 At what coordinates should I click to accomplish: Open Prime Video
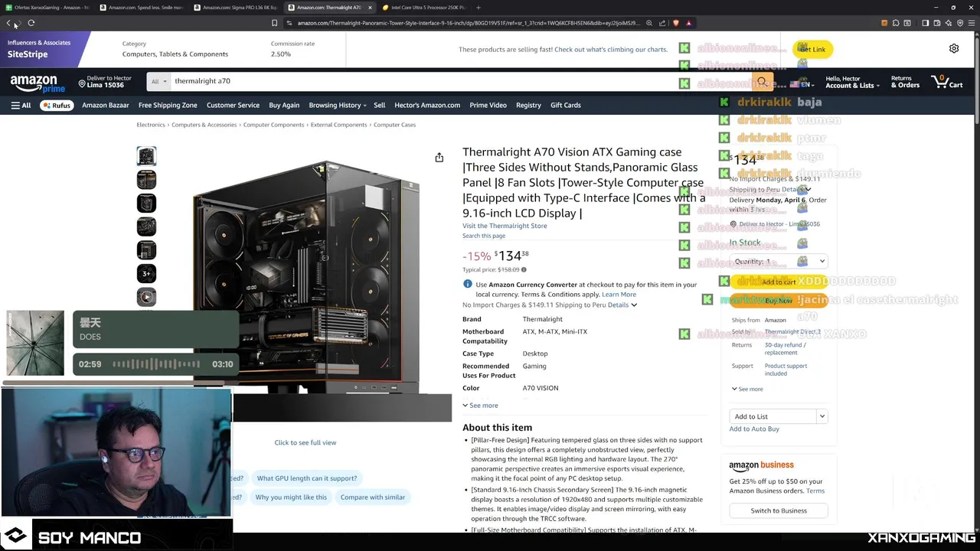click(488, 105)
